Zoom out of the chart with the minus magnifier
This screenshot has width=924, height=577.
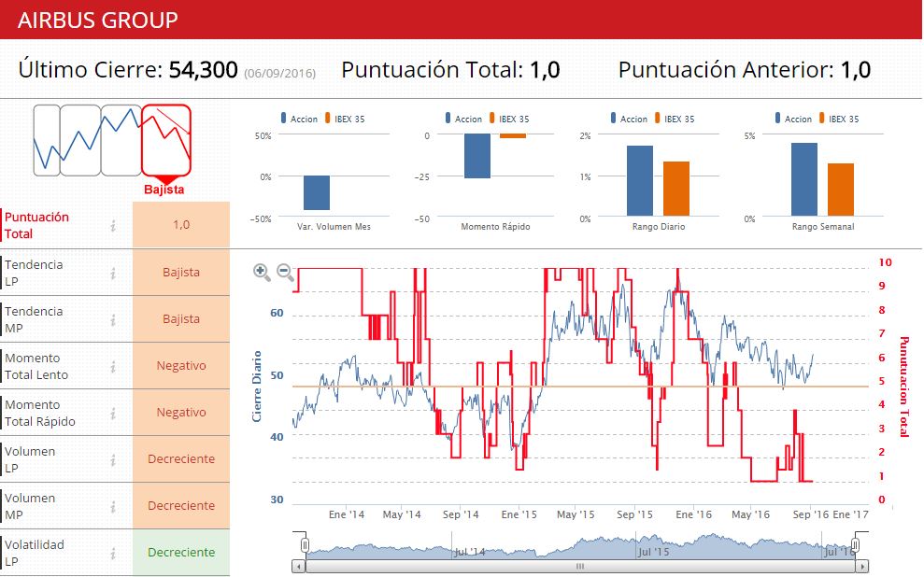click(285, 272)
